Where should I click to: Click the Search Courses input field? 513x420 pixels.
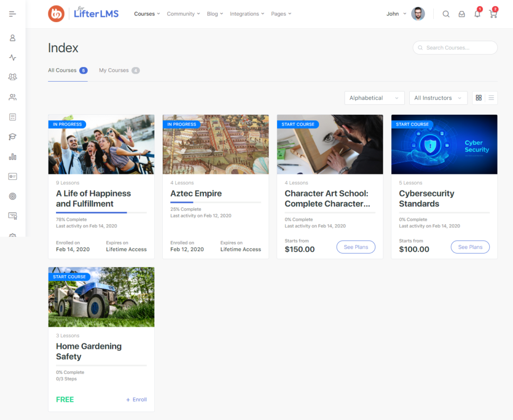coord(455,47)
